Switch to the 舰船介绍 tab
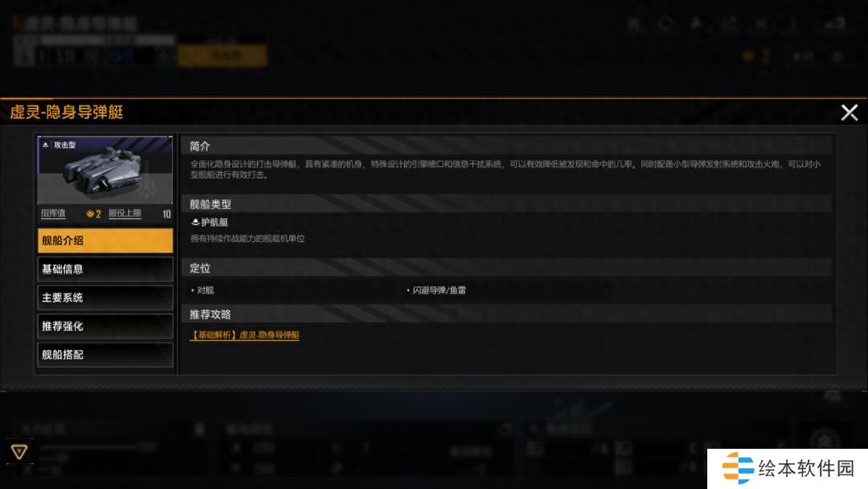Screen dimensions: 868x489 pos(105,241)
